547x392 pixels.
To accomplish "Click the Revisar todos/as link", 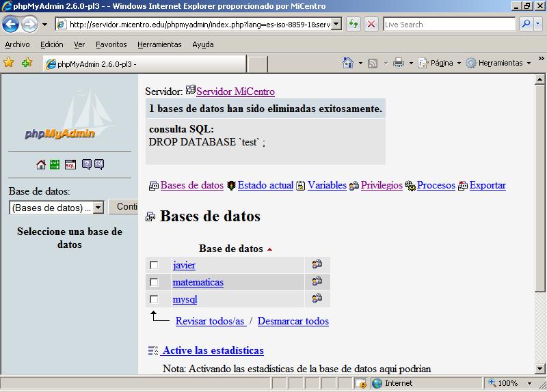I will pos(210,321).
